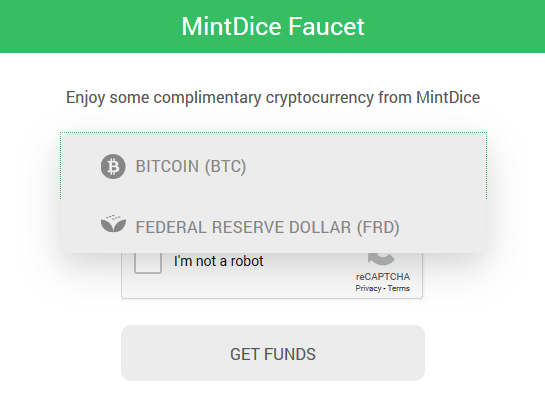
Task: Click the (FRD) ticker text in the dropdown
Action: click(378, 227)
